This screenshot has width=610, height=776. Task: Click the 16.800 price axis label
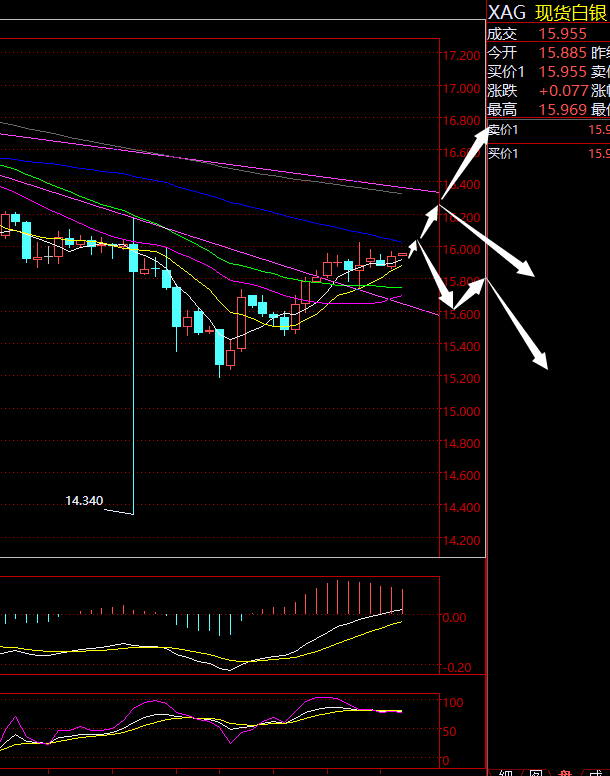[461, 120]
